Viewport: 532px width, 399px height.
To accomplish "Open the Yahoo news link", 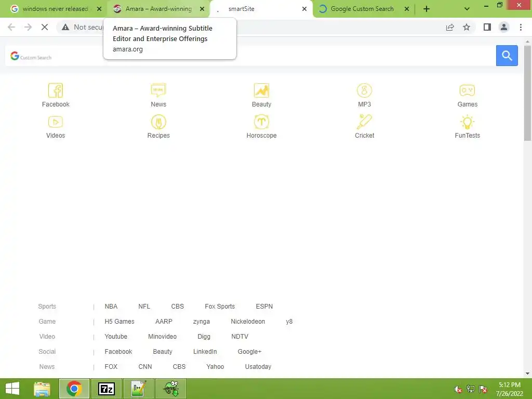I will (215, 367).
